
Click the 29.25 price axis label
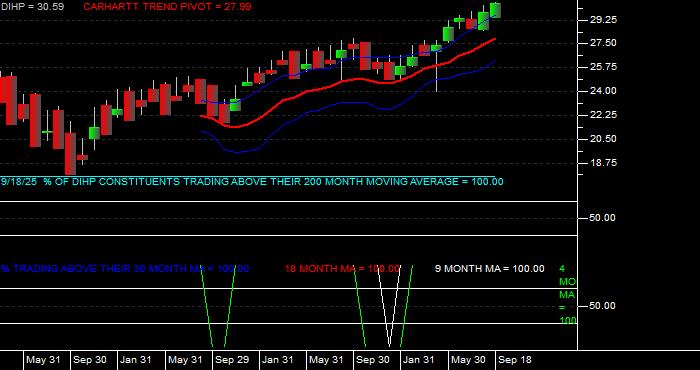pyautogui.click(x=603, y=20)
